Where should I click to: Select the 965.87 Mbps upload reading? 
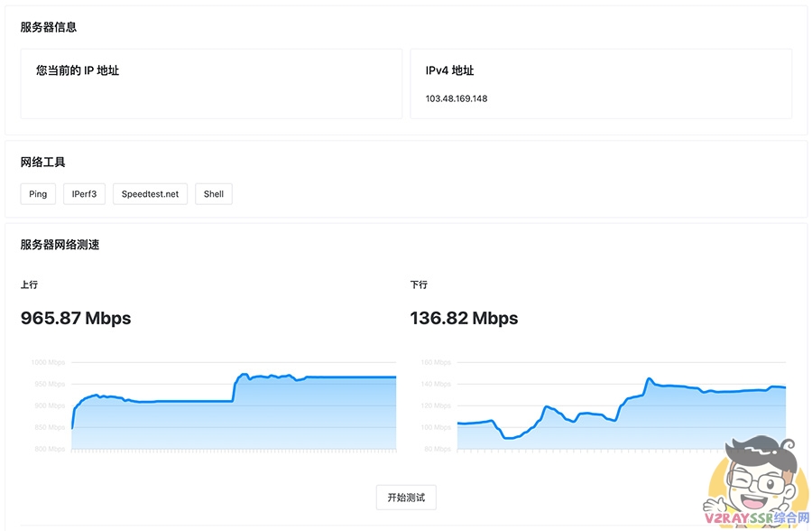coord(75,318)
